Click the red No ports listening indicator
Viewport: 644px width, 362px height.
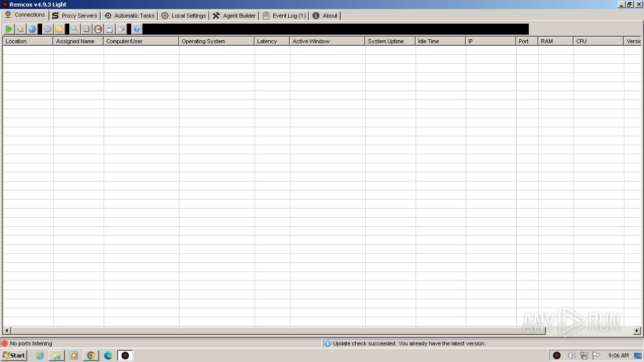(x=5, y=343)
